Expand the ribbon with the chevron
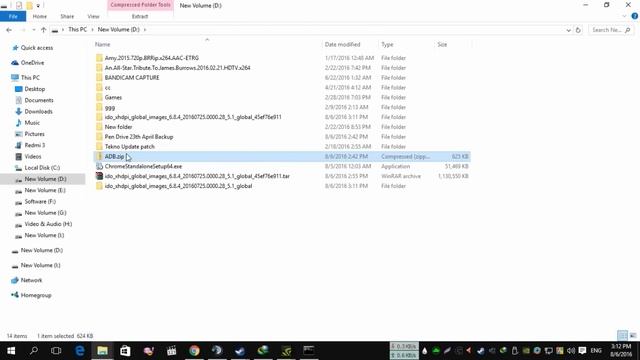 pyautogui.click(x=624, y=16)
